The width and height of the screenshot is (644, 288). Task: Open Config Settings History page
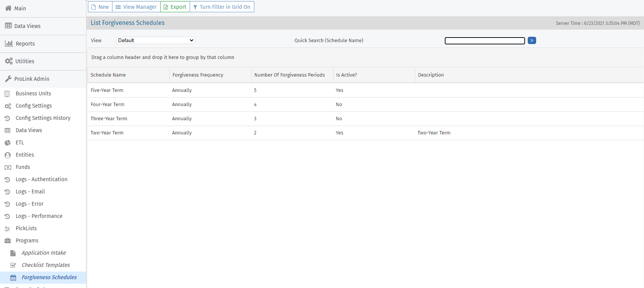tap(43, 118)
